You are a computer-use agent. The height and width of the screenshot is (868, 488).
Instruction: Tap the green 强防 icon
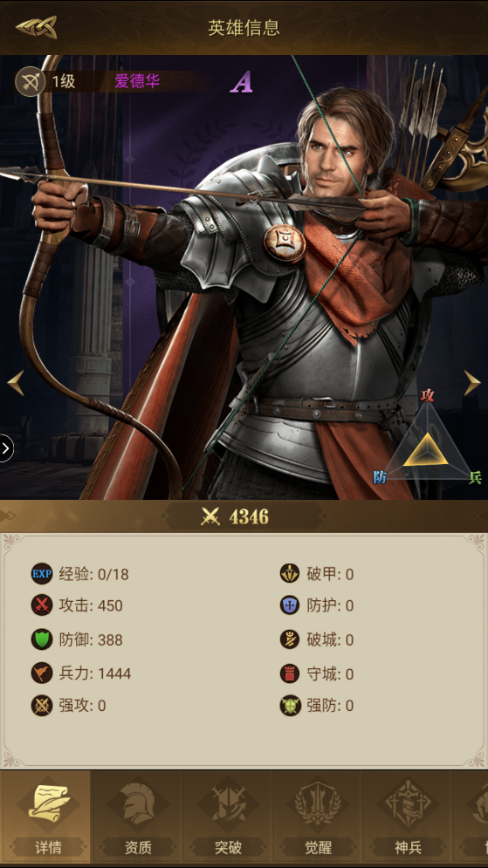point(290,705)
